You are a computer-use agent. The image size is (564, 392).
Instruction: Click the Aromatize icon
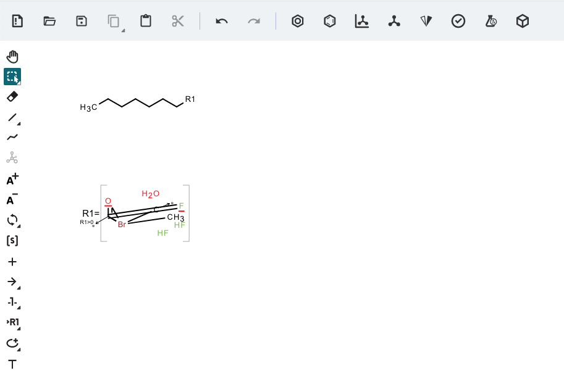point(298,21)
